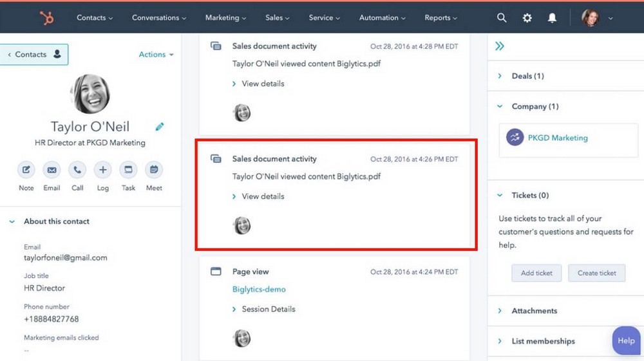Open the settings gear icon
The image size is (644, 361).
(527, 17)
